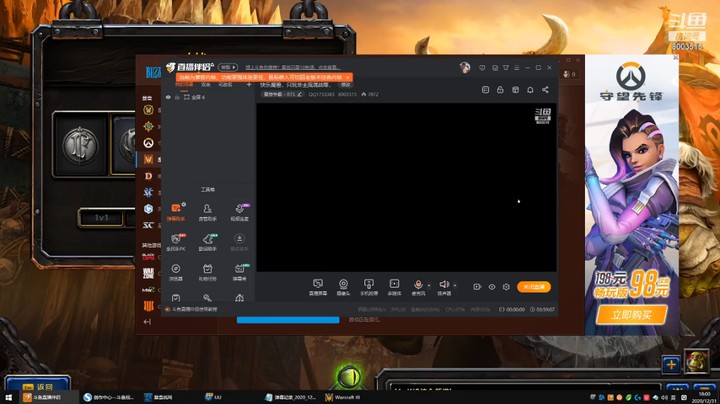This screenshot has height=404, width=720.
Task: Click the 修改 button next to the stream title
Action: pos(345,85)
